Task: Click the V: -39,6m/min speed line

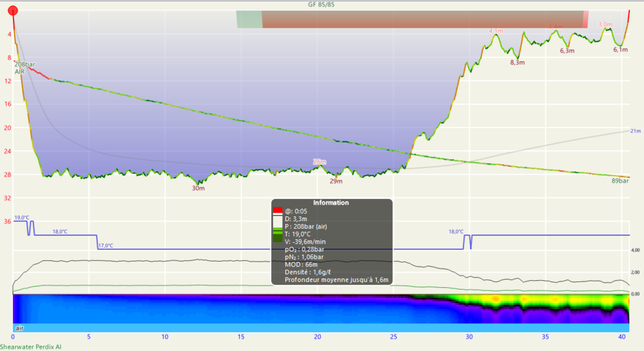Action: tap(305, 242)
